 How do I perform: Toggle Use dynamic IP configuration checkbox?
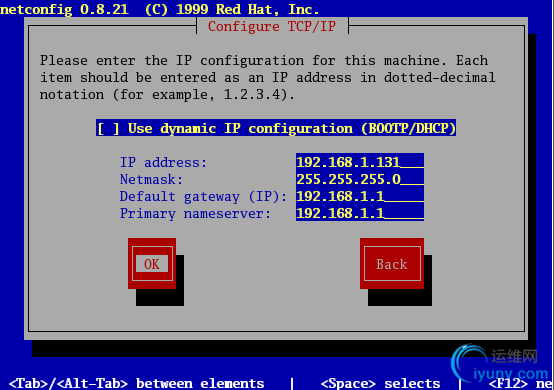click(276, 128)
